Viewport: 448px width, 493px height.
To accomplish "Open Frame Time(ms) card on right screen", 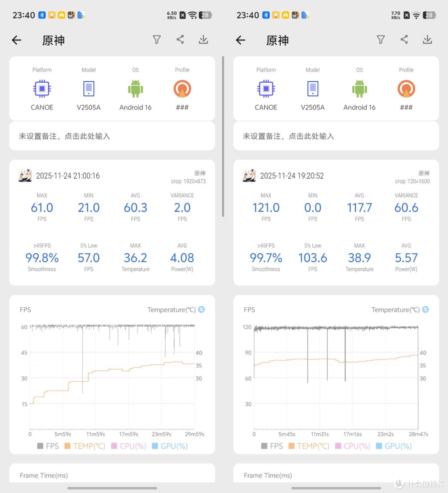I will tap(336, 473).
